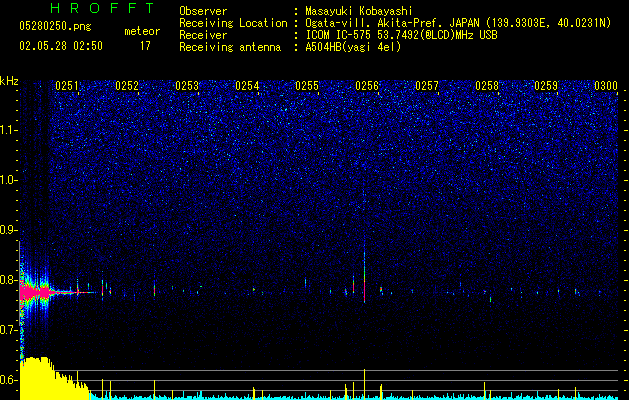Click the 0300 time marker

coord(606,86)
